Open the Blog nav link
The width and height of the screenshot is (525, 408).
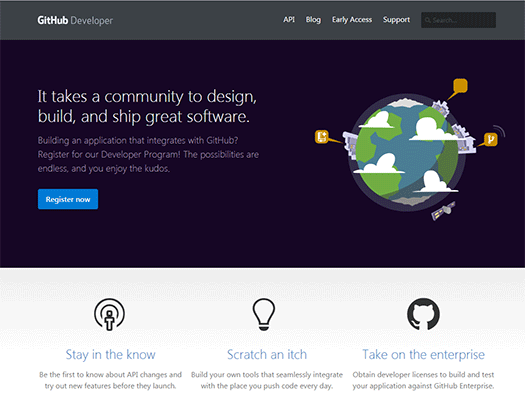pos(313,20)
